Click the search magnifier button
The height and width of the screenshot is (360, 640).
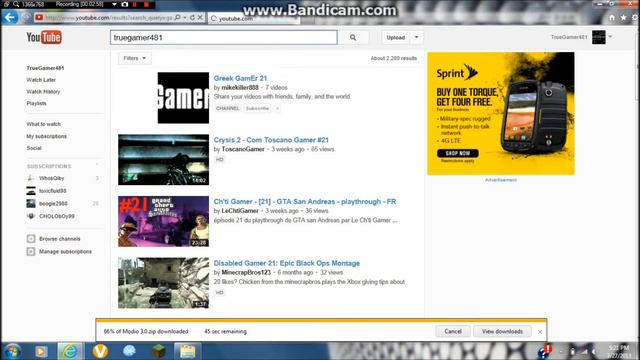point(353,38)
